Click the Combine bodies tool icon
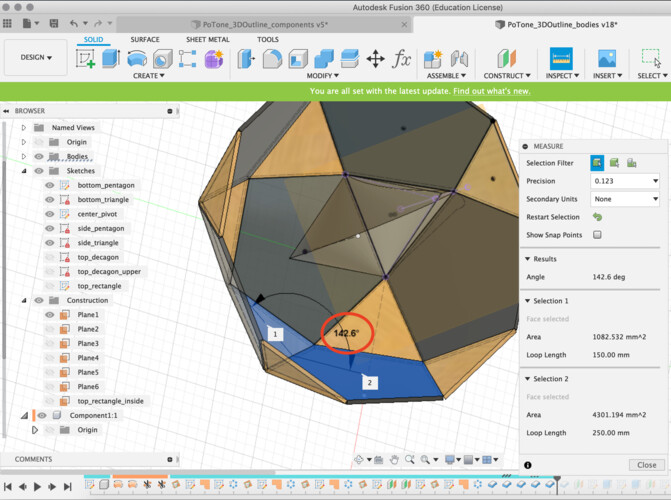Viewport: 671px width, 500px height. tap(324, 59)
